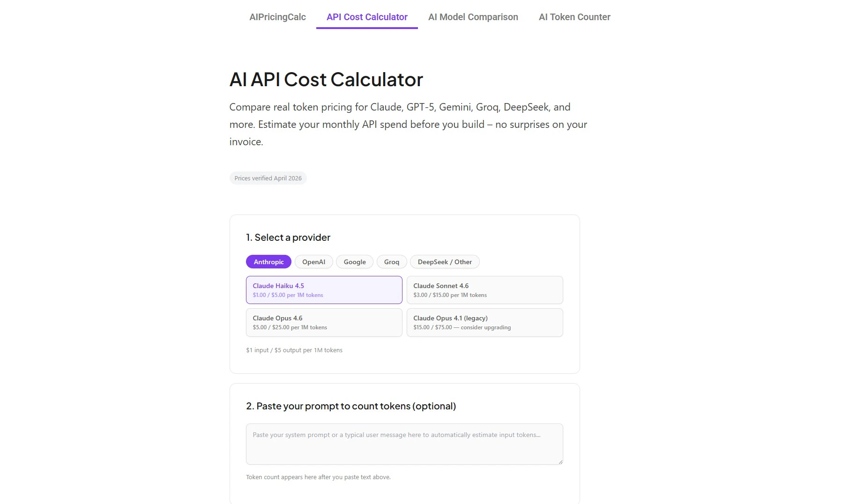Select the Claude Sonnet 4.6 model
Image resolution: width=857 pixels, height=504 pixels.
point(484,289)
